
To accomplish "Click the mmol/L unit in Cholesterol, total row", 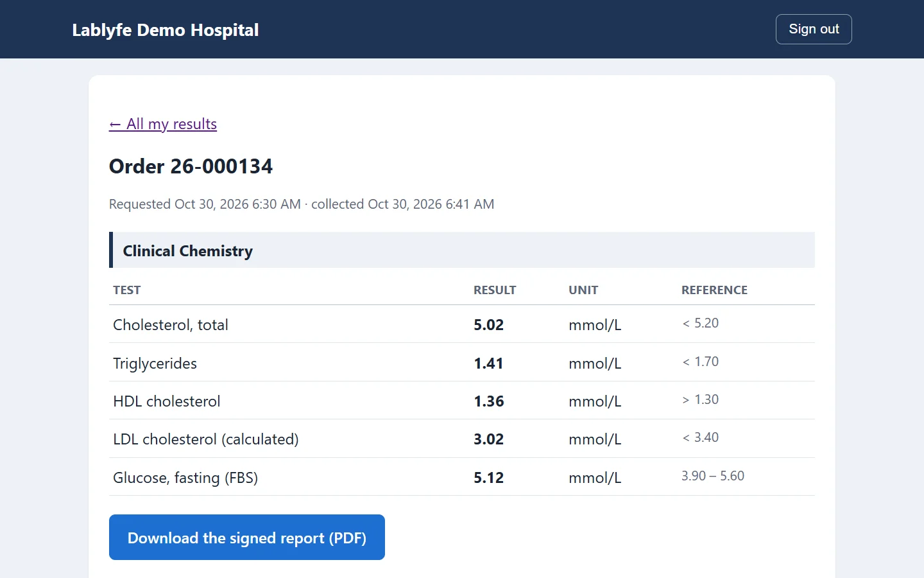I will point(595,325).
